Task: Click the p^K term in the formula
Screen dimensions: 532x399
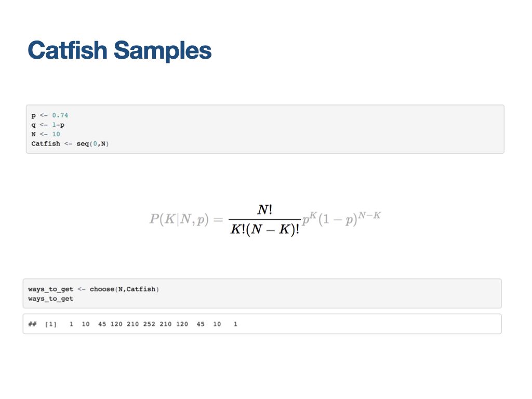Action: coord(310,219)
